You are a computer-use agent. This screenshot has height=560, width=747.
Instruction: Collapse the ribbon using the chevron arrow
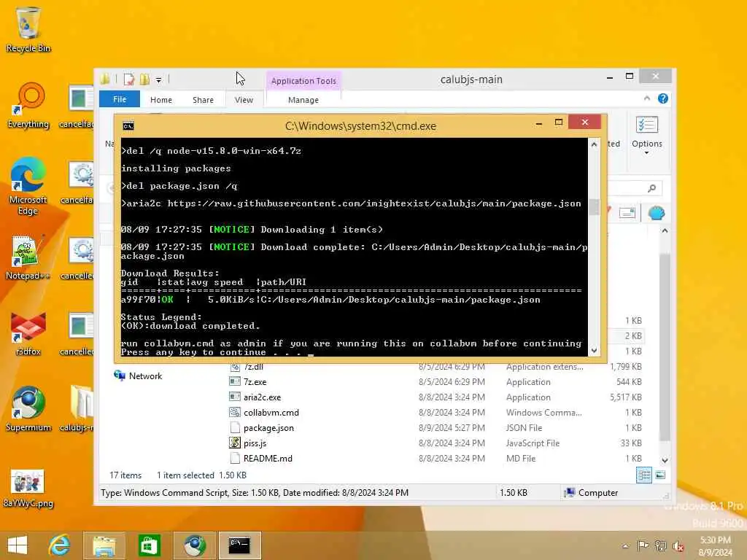(646, 98)
